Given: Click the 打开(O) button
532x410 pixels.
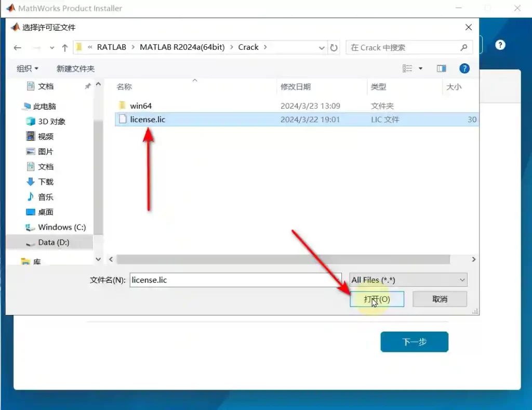Looking at the screenshot, I should (x=377, y=299).
